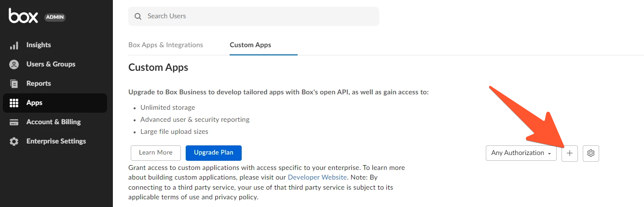Click the Box logo in the sidebar

point(23,16)
